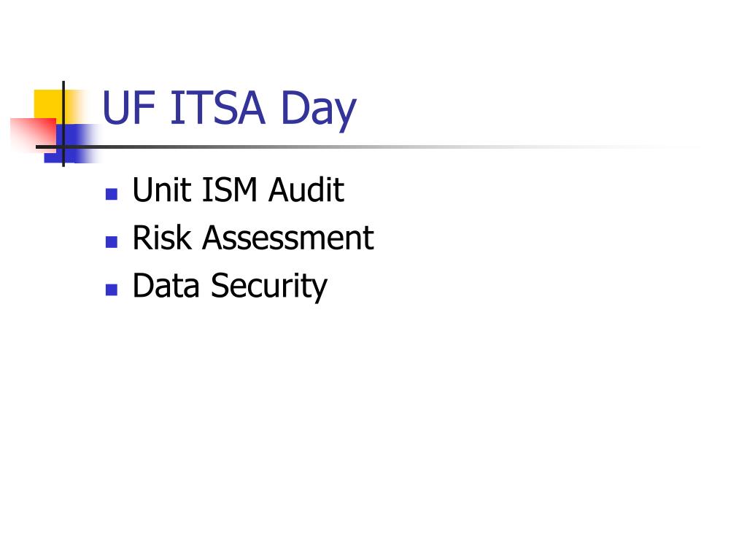Select the Risk Assessment bullet text
This screenshot has width=747, height=560.
(253, 237)
